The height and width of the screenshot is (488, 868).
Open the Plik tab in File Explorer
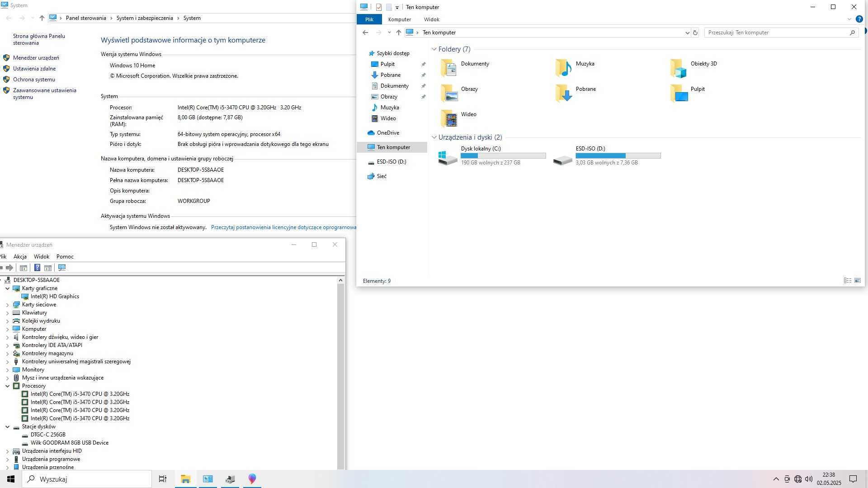(x=369, y=19)
